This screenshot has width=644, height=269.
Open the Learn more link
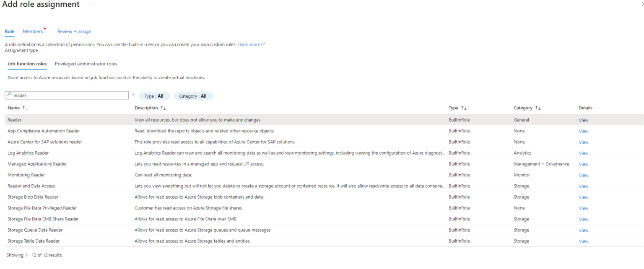click(249, 44)
